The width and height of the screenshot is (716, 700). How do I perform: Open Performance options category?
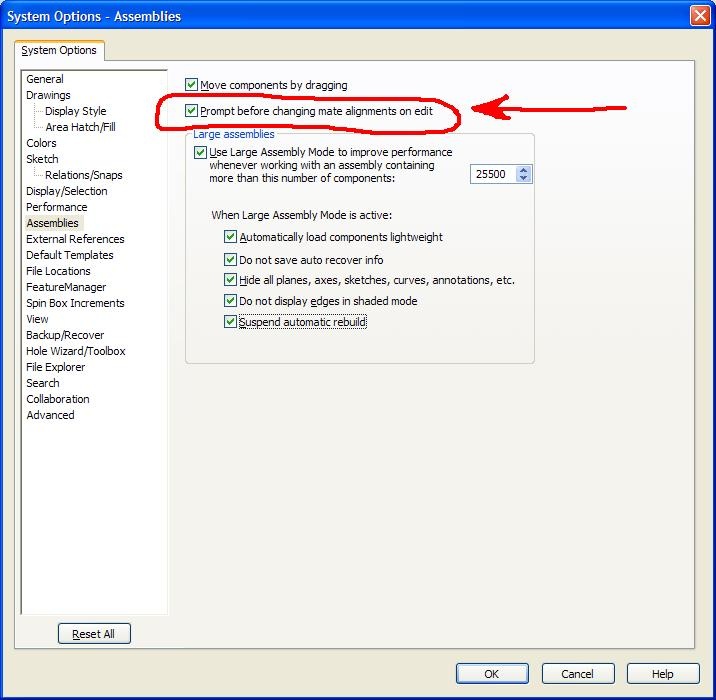57,207
